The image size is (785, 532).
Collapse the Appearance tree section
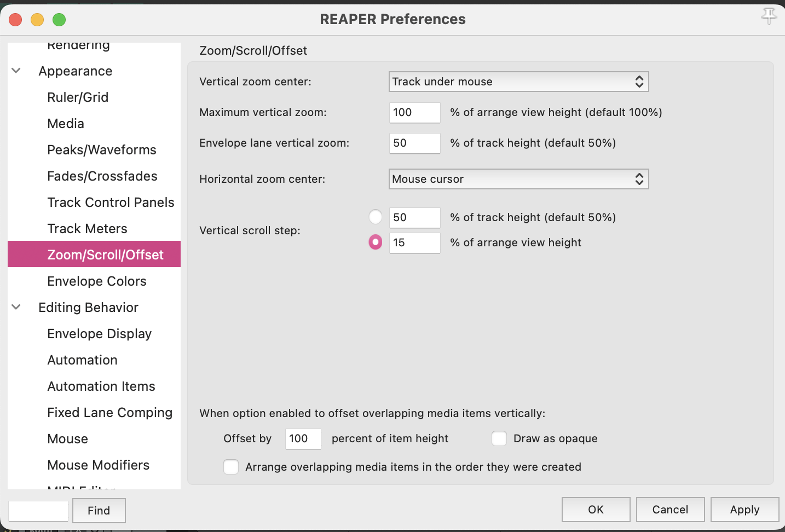click(x=16, y=71)
